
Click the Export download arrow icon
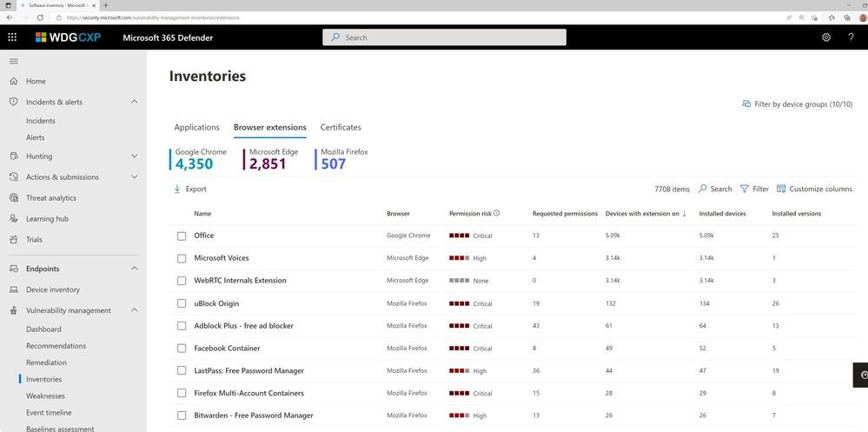click(x=177, y=189)
